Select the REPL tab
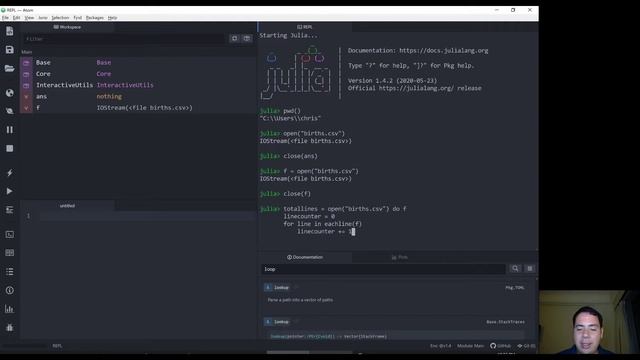 (x=304, y=27)
